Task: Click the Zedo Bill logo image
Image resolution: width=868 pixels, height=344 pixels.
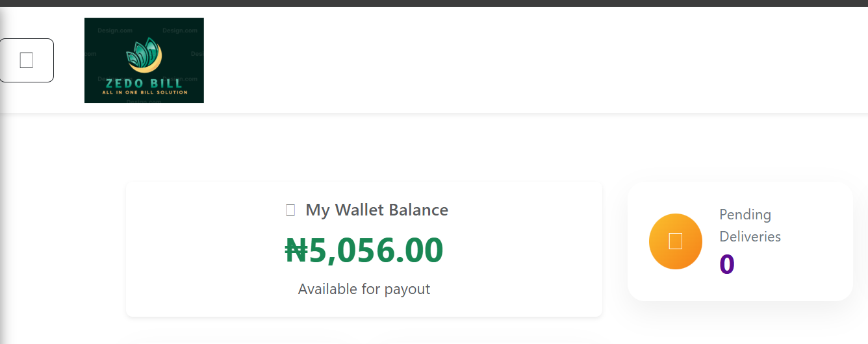Action: tap(144, 60)
